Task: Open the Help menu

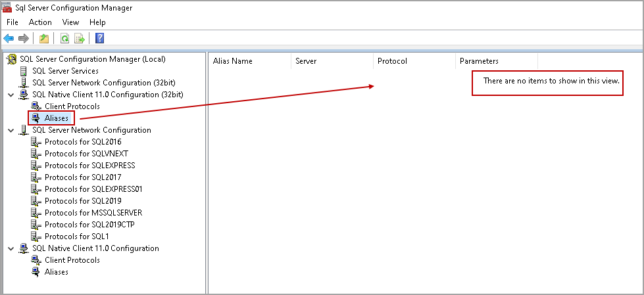Action: pyautogui.click(x=97, y=22)
